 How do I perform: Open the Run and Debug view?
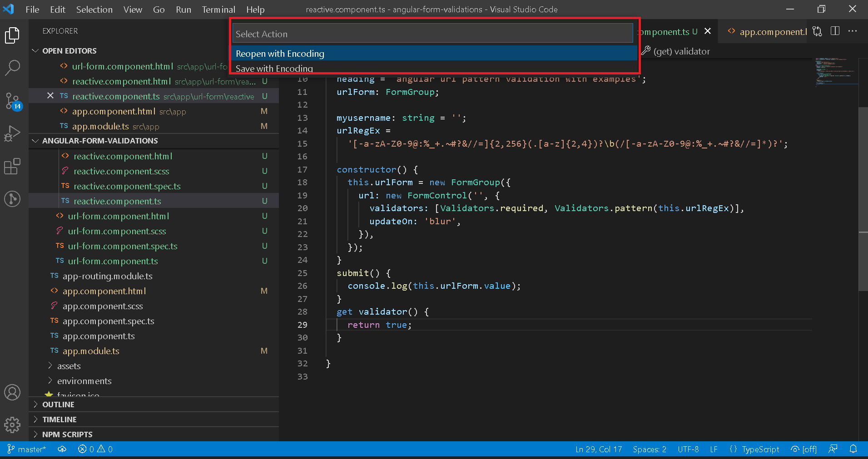click(x=12, y=133)
